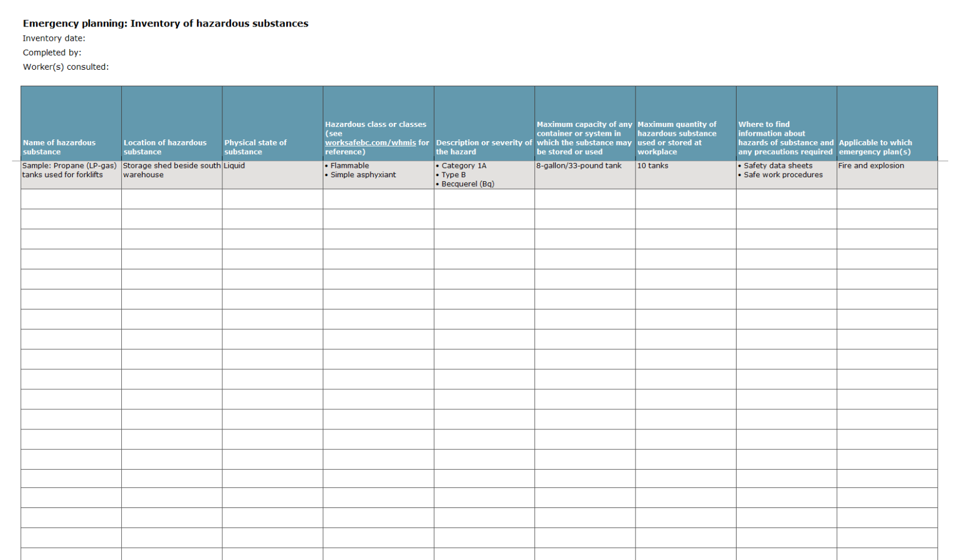
Task: Click the Maximum quantity column header
Action: tap(677, 138)
